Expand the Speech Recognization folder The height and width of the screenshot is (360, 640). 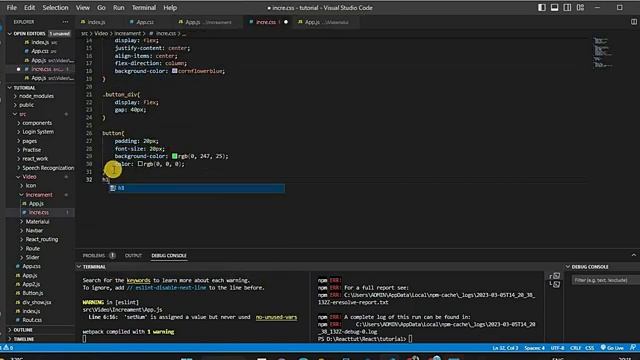point(48,168)
